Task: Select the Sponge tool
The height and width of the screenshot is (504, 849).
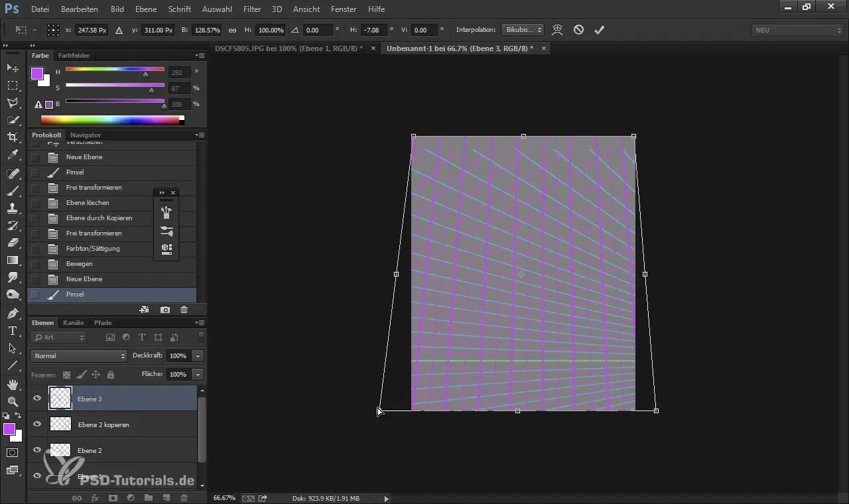Action: [x=13, y=294]
